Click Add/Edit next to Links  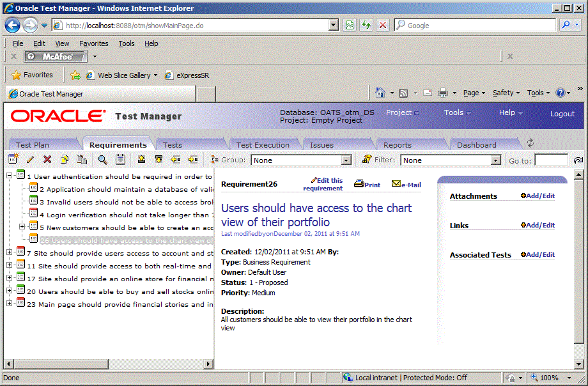(538, 225)
